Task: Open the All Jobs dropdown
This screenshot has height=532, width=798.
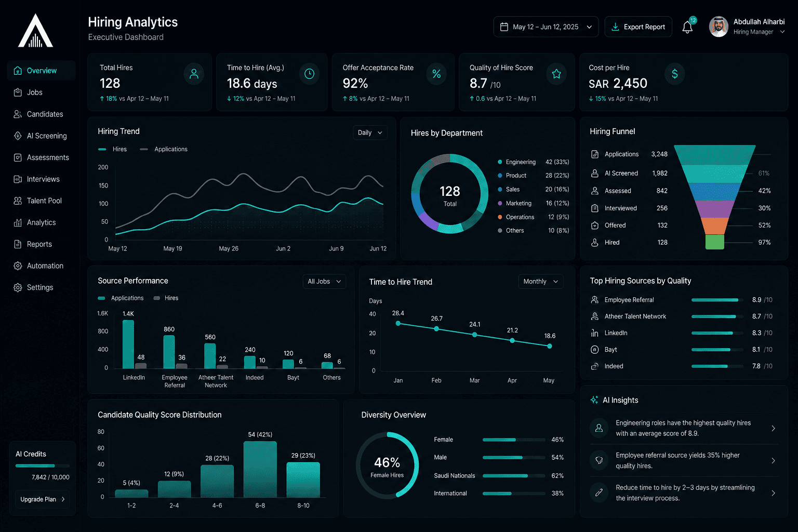Action: coord(324,282)
